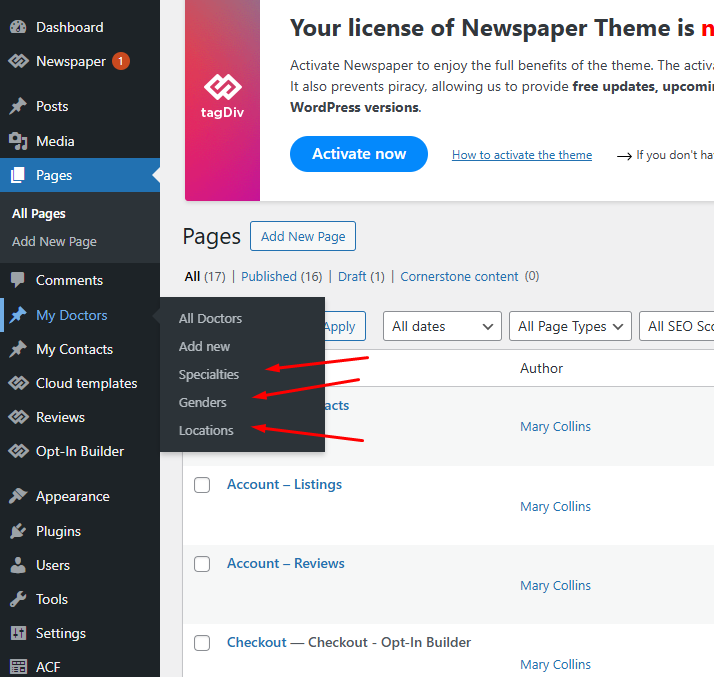The image size is (714, 677).
Task: Filter pages by Published (16)
Action: coord(281,276)
